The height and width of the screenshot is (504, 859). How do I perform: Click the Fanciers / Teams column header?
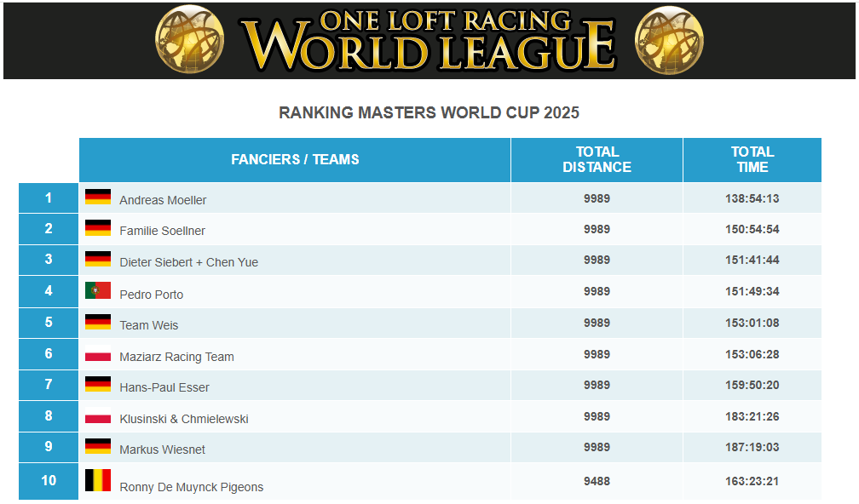click(x=295, y=160)
